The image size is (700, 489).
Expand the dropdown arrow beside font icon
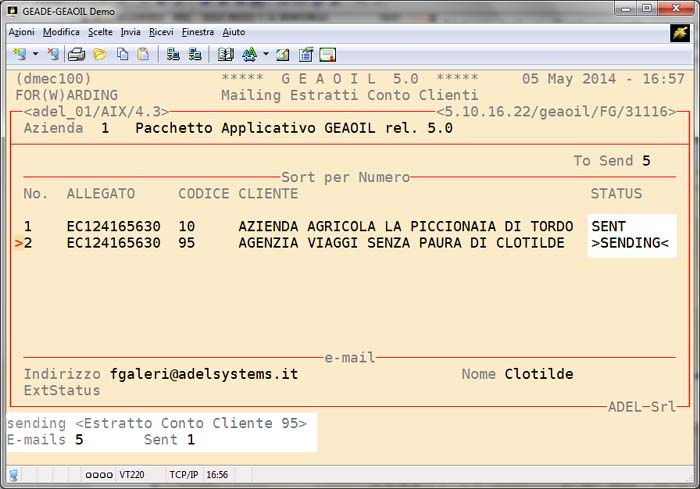click(265, 54)
